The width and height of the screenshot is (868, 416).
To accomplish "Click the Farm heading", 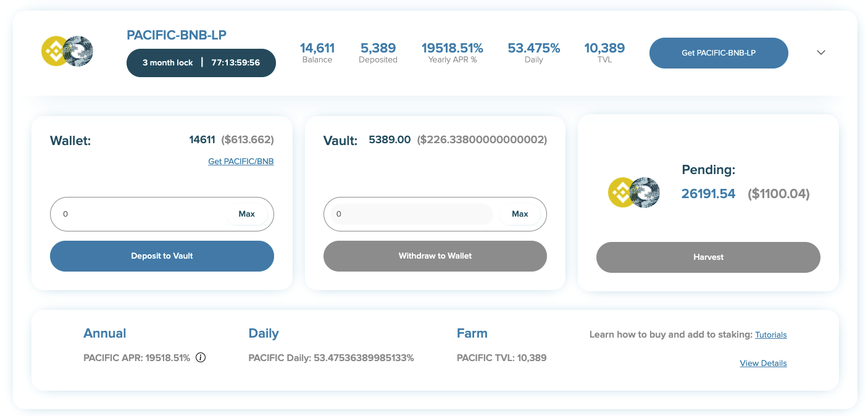I will (472, 333).
